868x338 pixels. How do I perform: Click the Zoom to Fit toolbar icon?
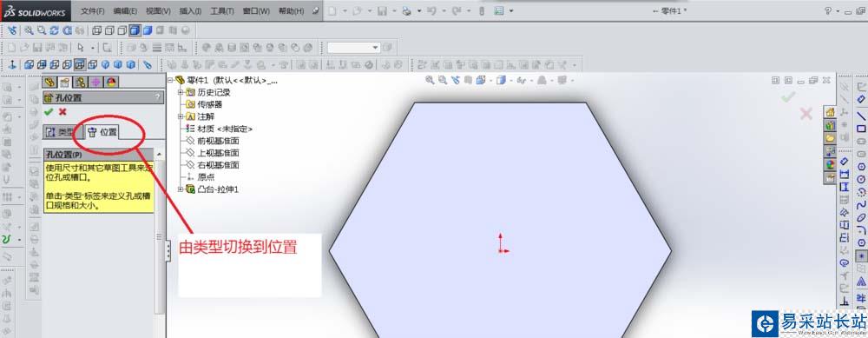click(x=29, y=30)
